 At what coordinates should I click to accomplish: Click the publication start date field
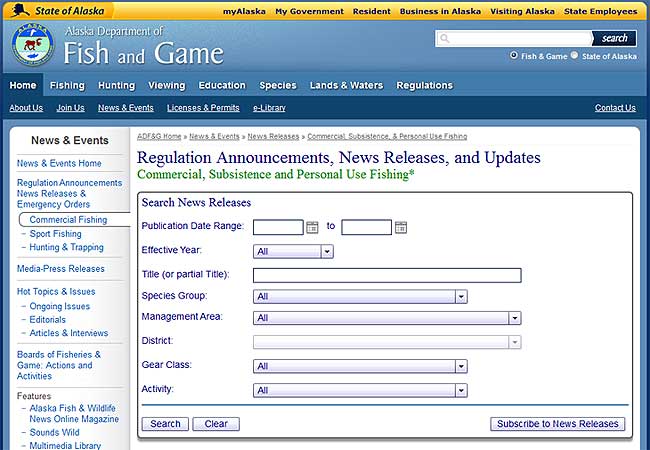click(x=278, y=227)
